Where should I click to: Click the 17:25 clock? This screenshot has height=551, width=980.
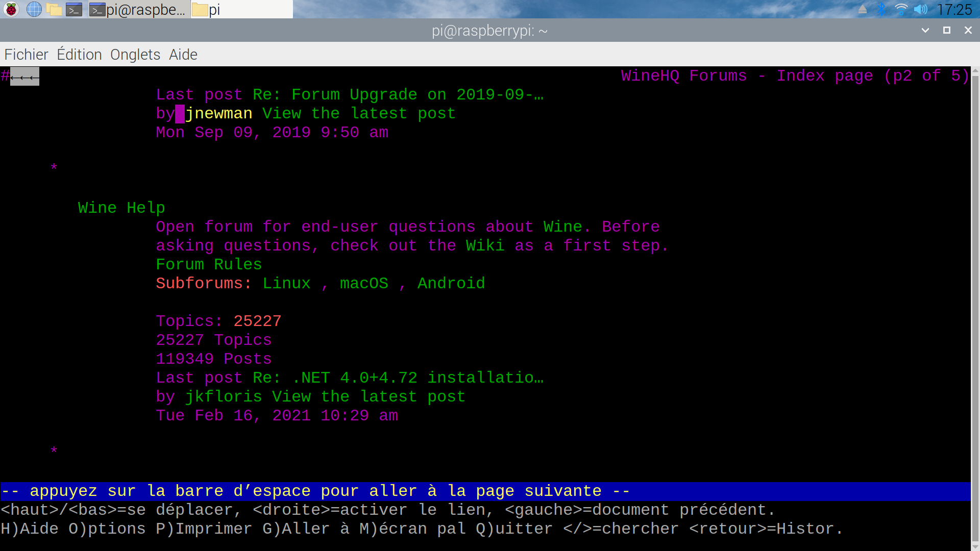tap(954, 9)
